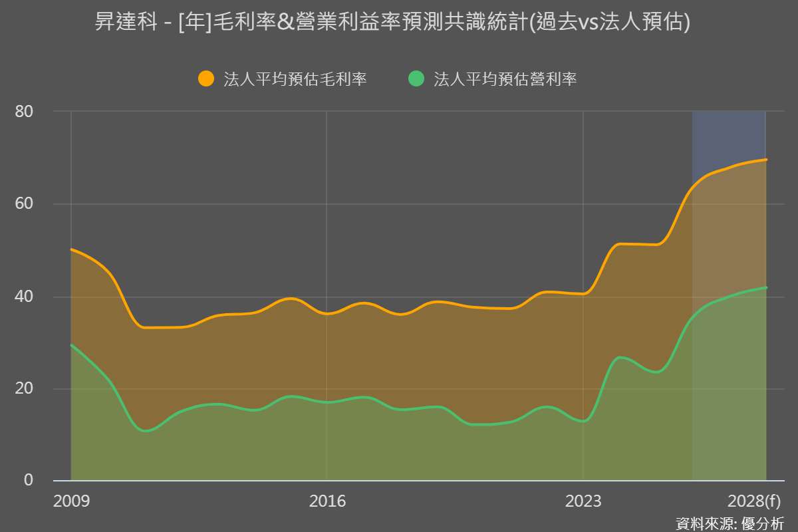The height and width of the screenshot is (532, 798).
Task: Click the 0 y-axis tick label
Action: point(29,480)
